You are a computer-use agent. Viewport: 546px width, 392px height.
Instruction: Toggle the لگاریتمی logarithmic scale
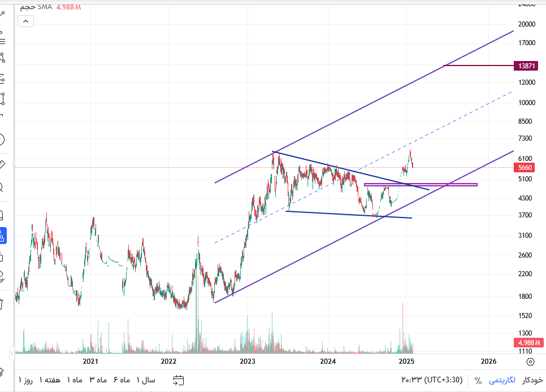coord(502,380)
